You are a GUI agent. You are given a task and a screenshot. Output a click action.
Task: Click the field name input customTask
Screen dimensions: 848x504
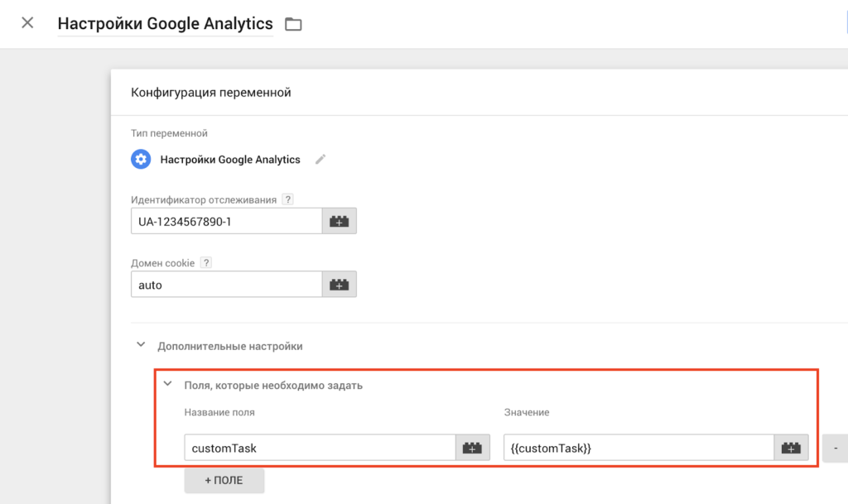[320, 448]
